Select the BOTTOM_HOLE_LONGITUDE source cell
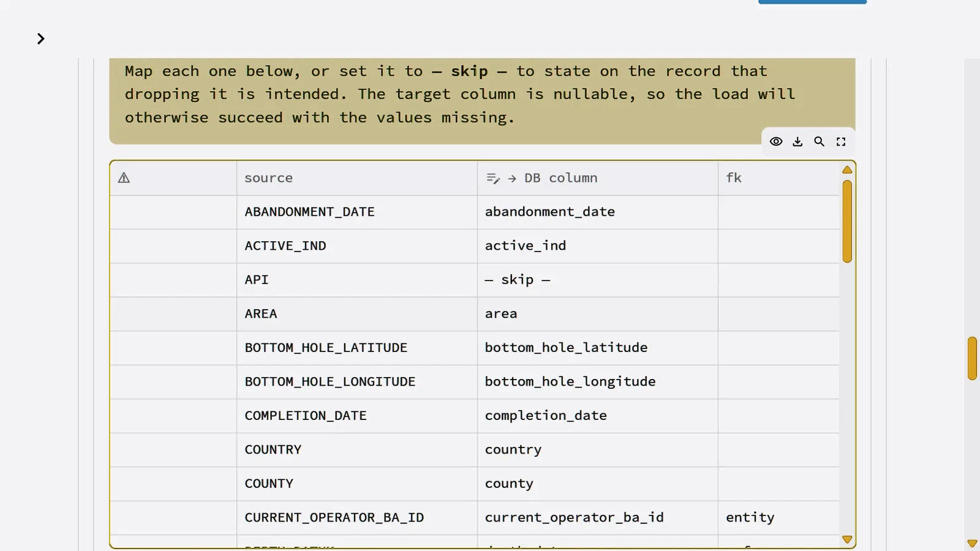The image size is (980, 551). click(357, 382)
